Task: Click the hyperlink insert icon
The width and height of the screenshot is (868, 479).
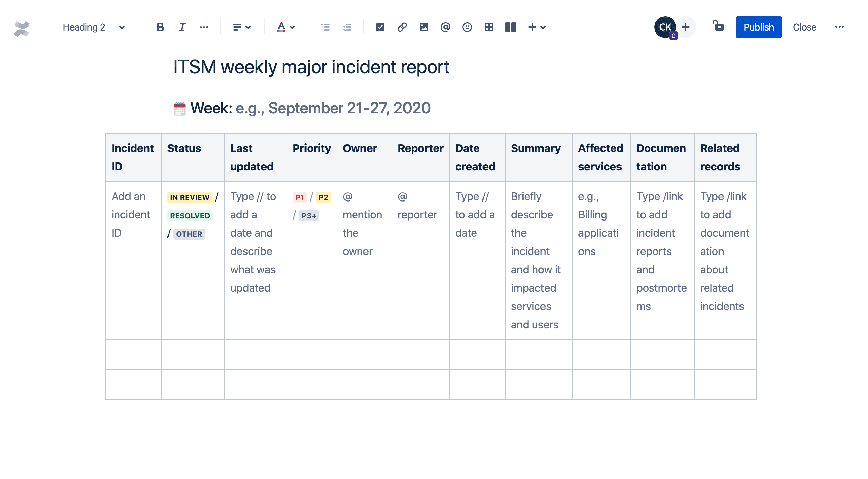Action: click(x=401, y=26)
